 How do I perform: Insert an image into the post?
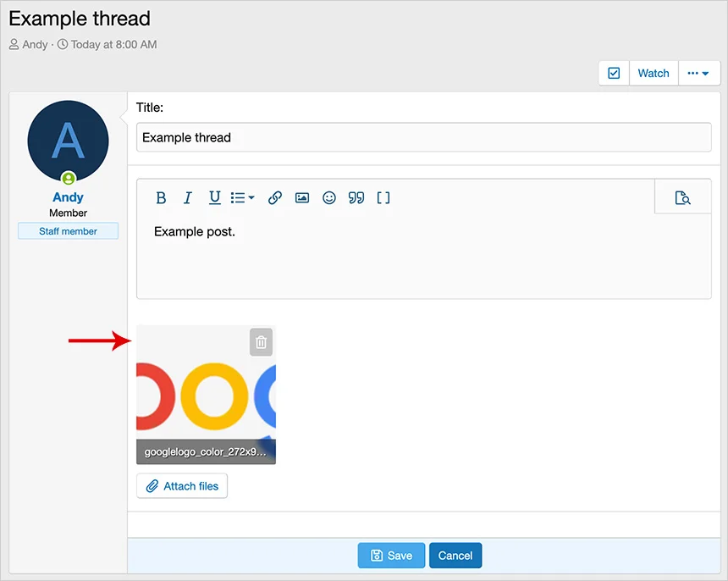302,198
